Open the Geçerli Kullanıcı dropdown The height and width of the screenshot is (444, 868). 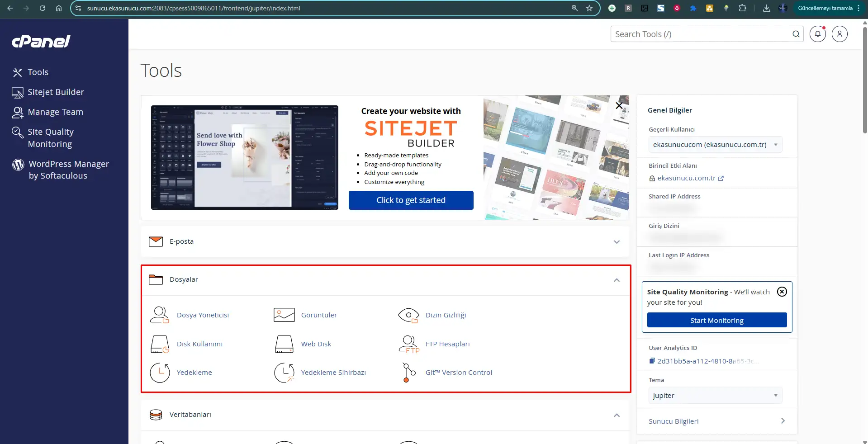coord(715,145)
